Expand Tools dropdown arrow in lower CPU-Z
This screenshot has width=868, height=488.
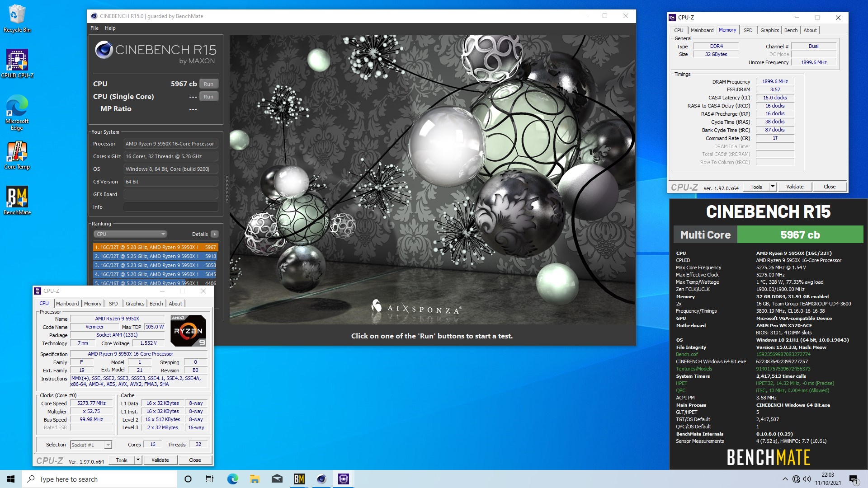(x=138, y=460)
